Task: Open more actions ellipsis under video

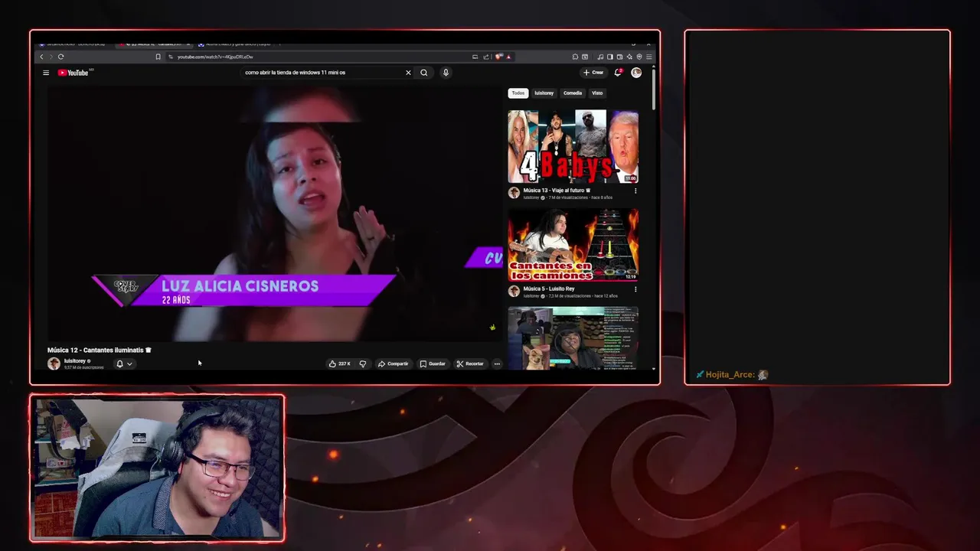Action: coord(497,364)
